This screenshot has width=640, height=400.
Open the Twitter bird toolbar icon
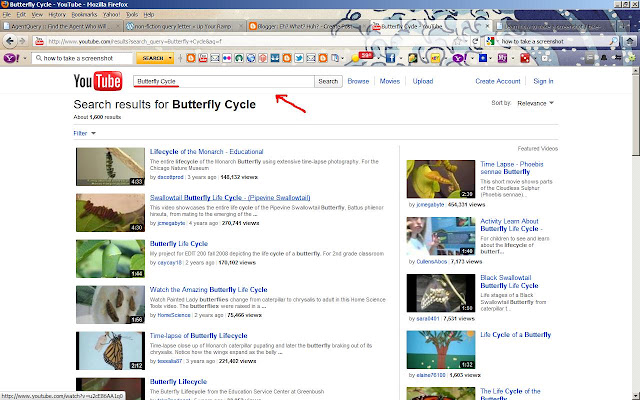[299, 58]
